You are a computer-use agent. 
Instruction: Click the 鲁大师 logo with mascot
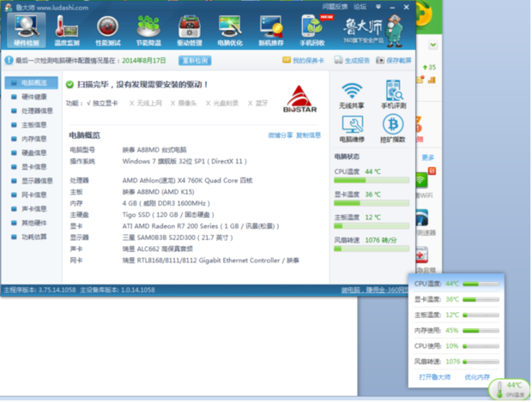(x=373, y=31)
